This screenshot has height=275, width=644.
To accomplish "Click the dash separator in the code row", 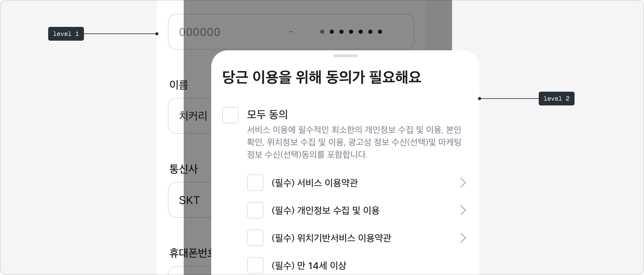I will pos(291,32).
